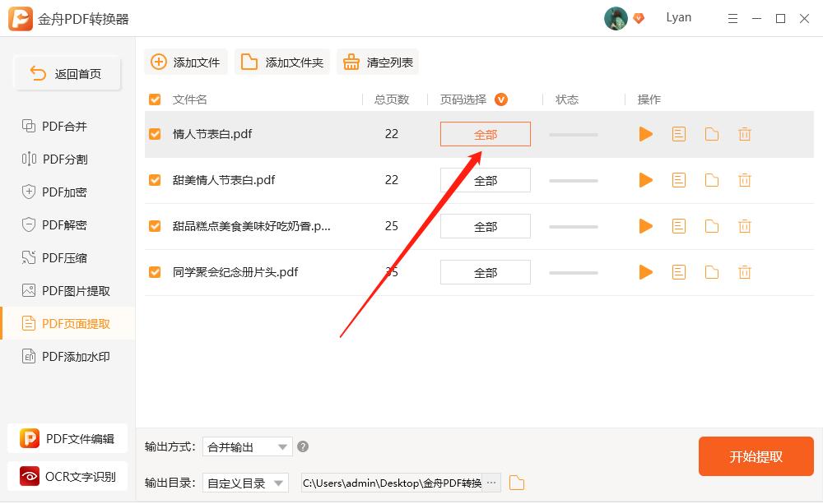This screenshot has height=504, width=823.
Task: Open output folder for 同学聚会纪念册片头.pdf
Action: point(711,272)
